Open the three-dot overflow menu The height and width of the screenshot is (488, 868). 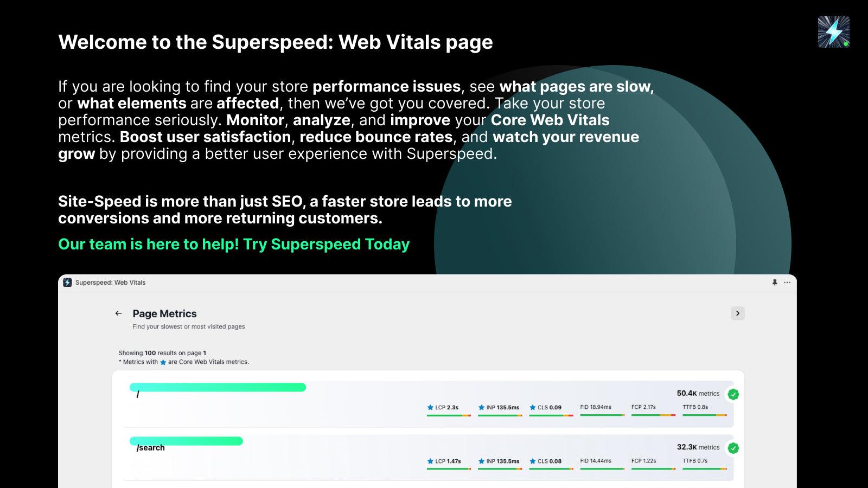[787, 282]
